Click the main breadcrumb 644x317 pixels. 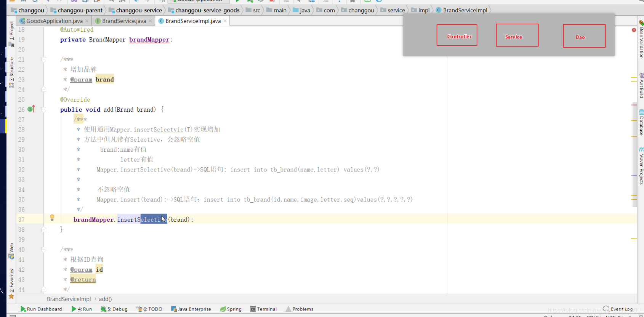pyautogui.click(x=276, y=10)
